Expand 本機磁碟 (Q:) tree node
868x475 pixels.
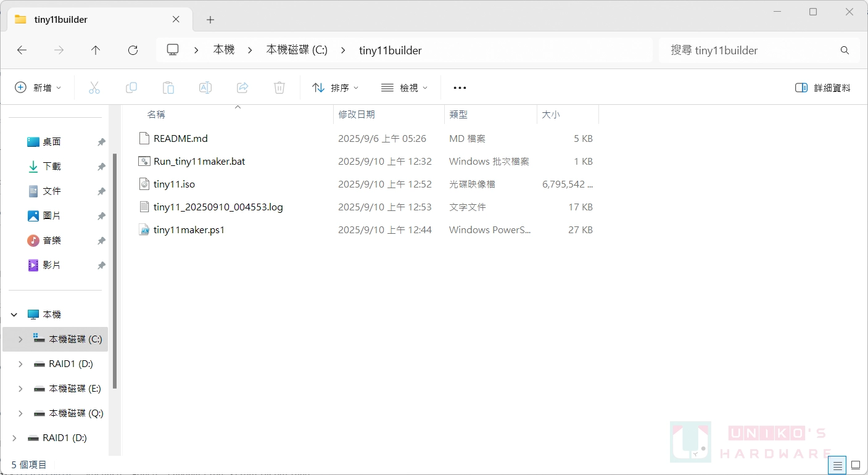pyautogui.click(x=20, y=413)
